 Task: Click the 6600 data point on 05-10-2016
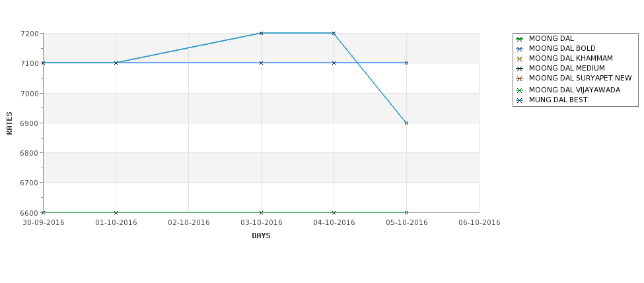(x=407, y=212)
